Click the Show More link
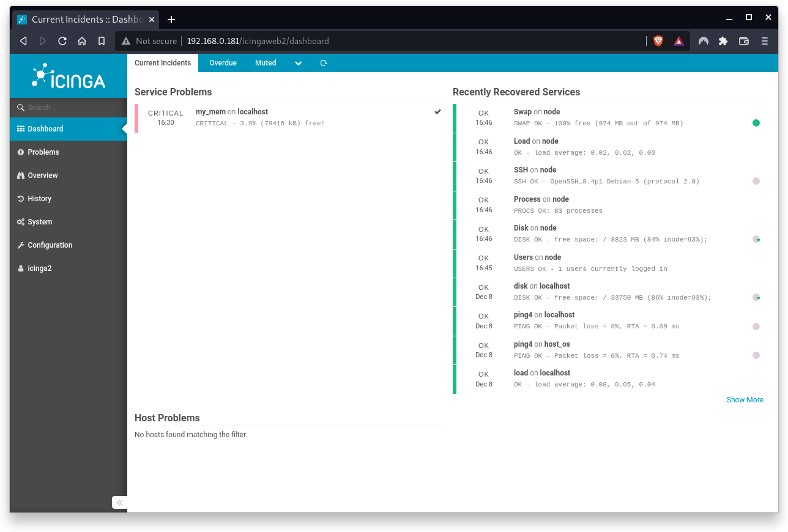 [x=745, y=399]
